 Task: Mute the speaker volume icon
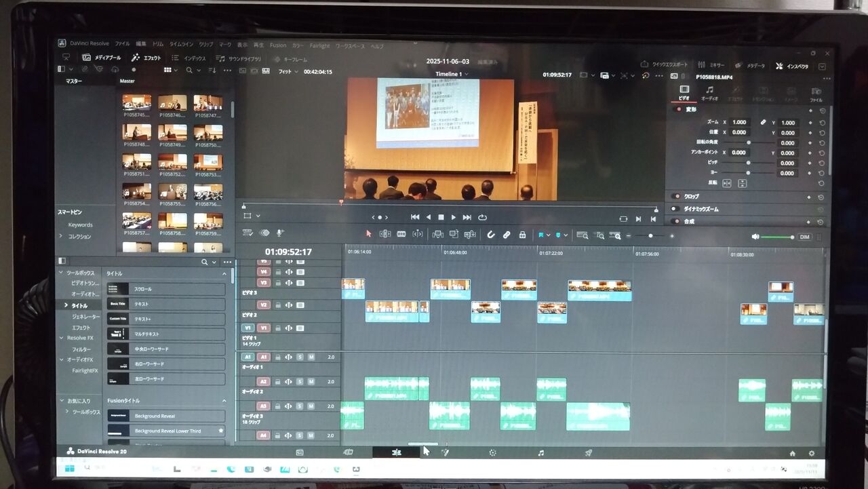click(755, 237)
